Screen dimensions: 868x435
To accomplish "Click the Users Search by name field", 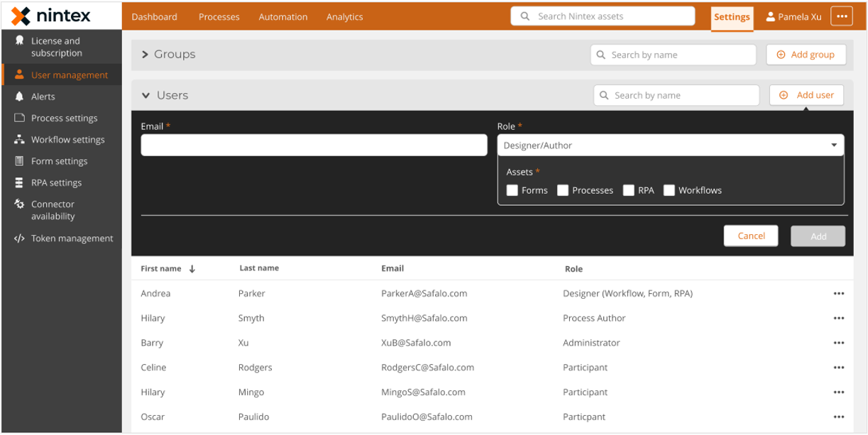I will 676,95.
